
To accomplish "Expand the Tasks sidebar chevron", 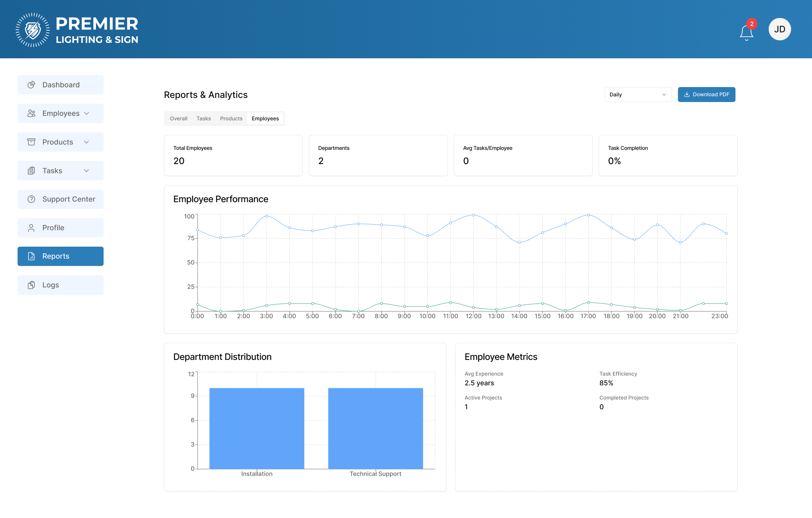I will (x=87, y=171).
